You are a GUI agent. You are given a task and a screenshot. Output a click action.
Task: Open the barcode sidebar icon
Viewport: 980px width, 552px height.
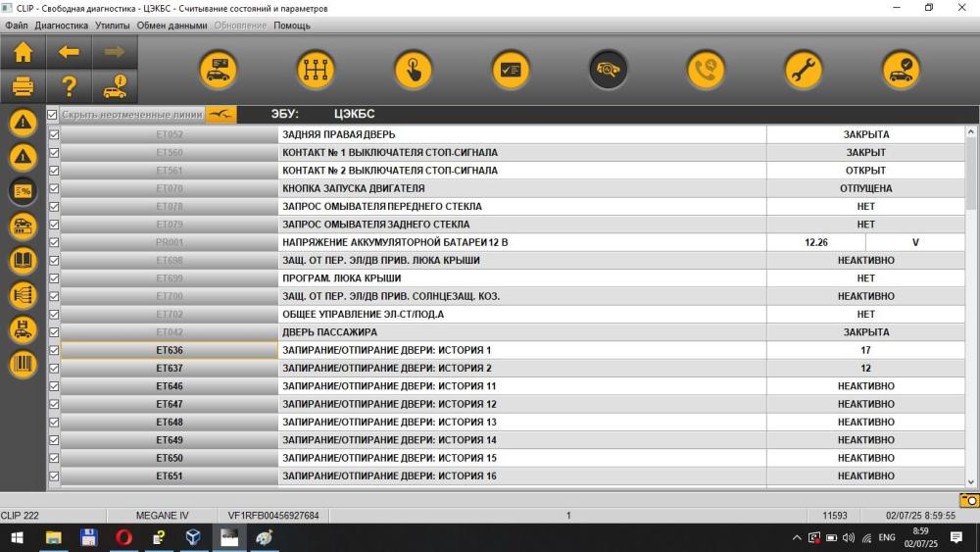[x=24, y=365]
